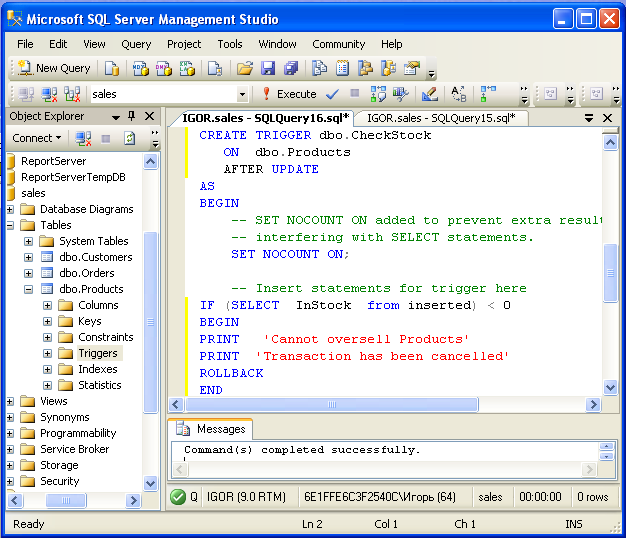Screen dimensions: 626x538
Task: Specify Values for Template Parameters icon
Action: pos(458,94)
